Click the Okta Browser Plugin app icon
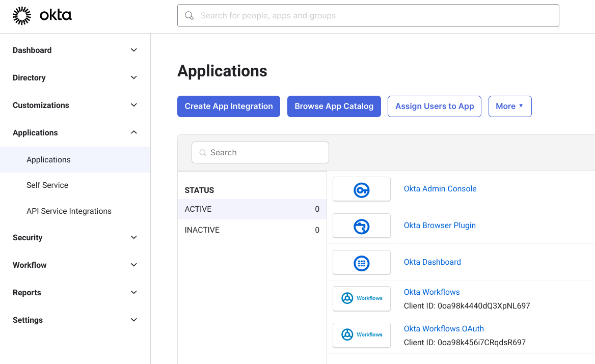 [362, 226]
